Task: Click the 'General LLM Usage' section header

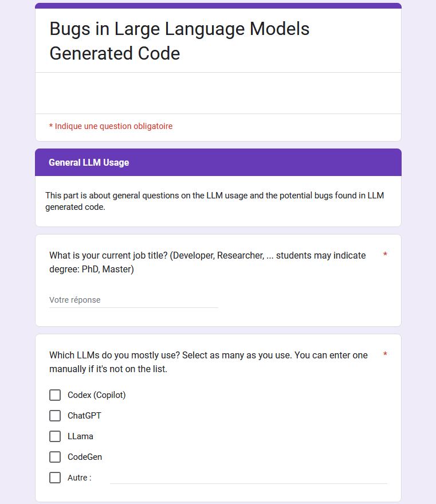Action: 89,163
